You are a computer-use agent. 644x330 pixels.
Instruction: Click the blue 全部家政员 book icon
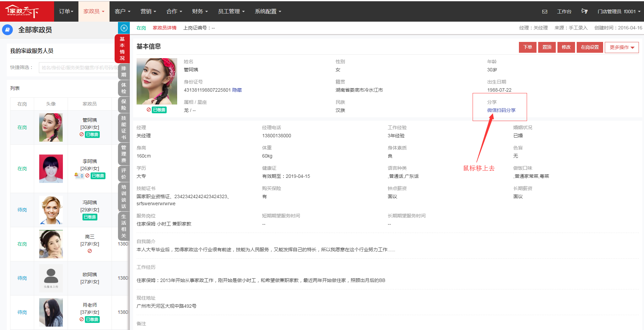tap(7, 30)
